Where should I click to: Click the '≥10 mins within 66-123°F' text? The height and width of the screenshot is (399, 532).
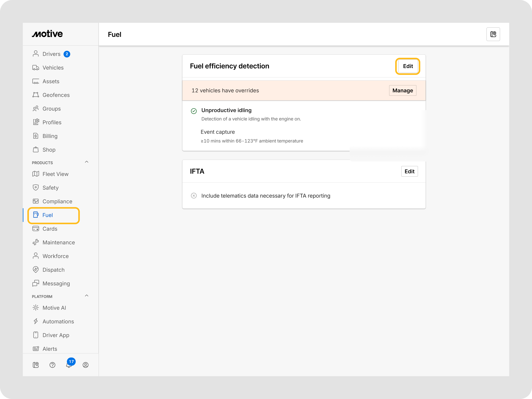pyautogui.click(x=252, y=141)
